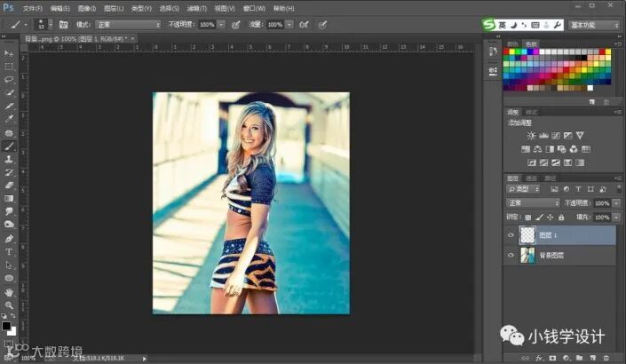Select the Eraser tool

coord(9,186)
